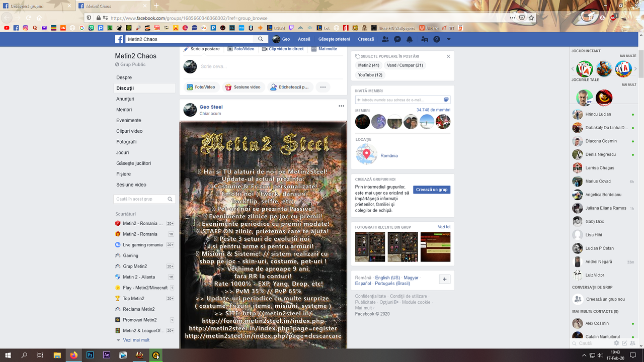This screenshot has height=362, width=644.
Task: Open the account dropdown arrow in top bar
Action: (x=449, y=39)
